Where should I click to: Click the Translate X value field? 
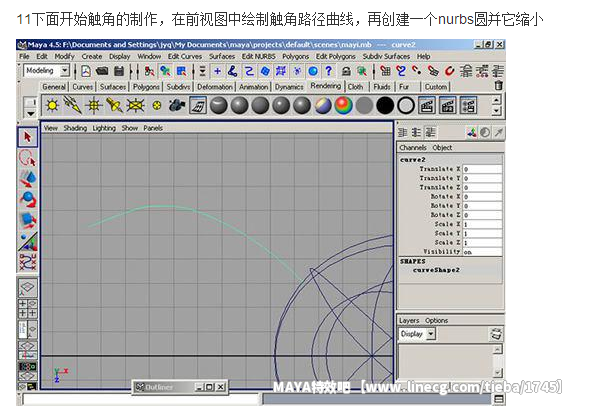[x=482, y=169]
